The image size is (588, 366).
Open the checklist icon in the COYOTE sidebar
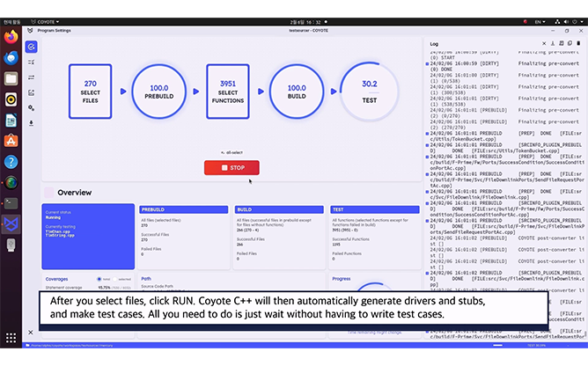click(x=31, y=62)
